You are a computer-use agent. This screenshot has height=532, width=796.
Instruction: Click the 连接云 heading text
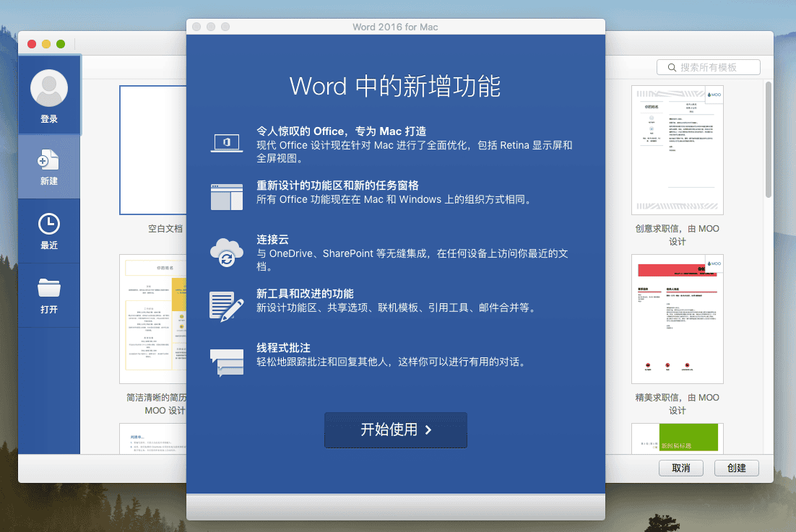coord(272,240)
